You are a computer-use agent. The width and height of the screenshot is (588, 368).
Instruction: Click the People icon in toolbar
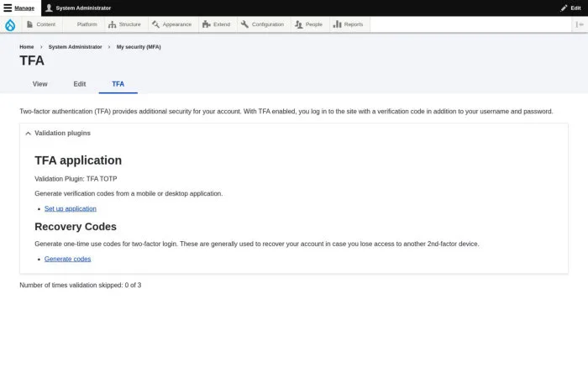[x=298, y=24]
